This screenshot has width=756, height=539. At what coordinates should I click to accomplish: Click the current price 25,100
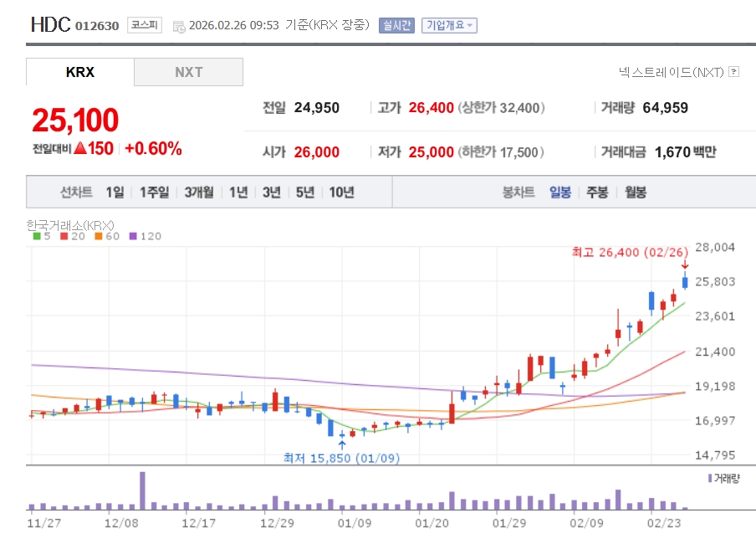[75, 120]
